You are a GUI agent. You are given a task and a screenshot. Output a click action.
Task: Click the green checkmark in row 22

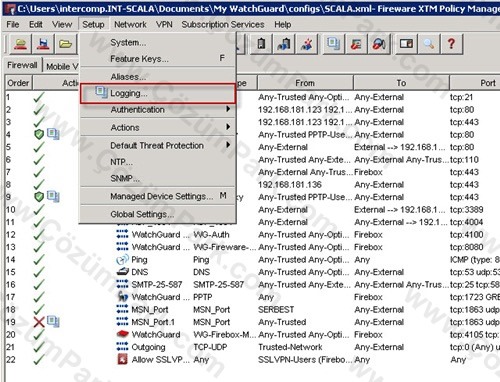39,359
